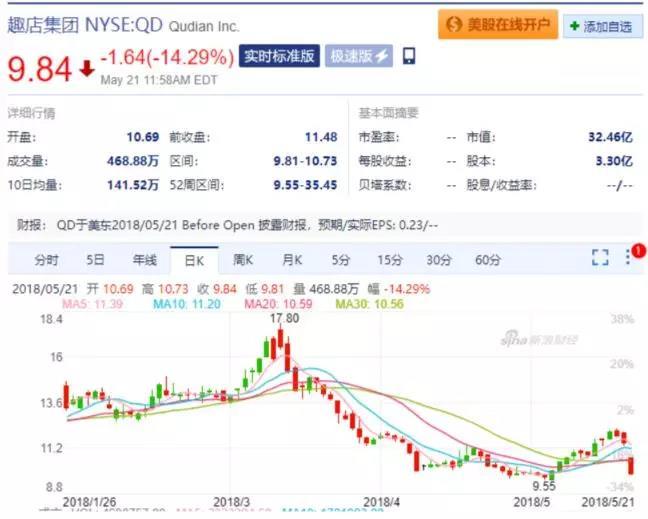Select the 15分 chart tab
This screenshot has width=648, height=519.
tap(389, 260)
